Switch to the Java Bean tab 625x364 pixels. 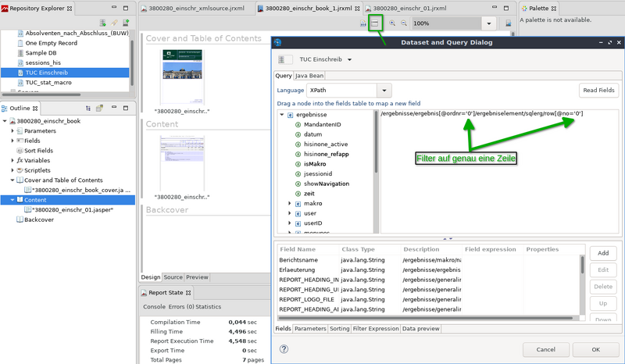pyautogui.click(x=309, y=75)
